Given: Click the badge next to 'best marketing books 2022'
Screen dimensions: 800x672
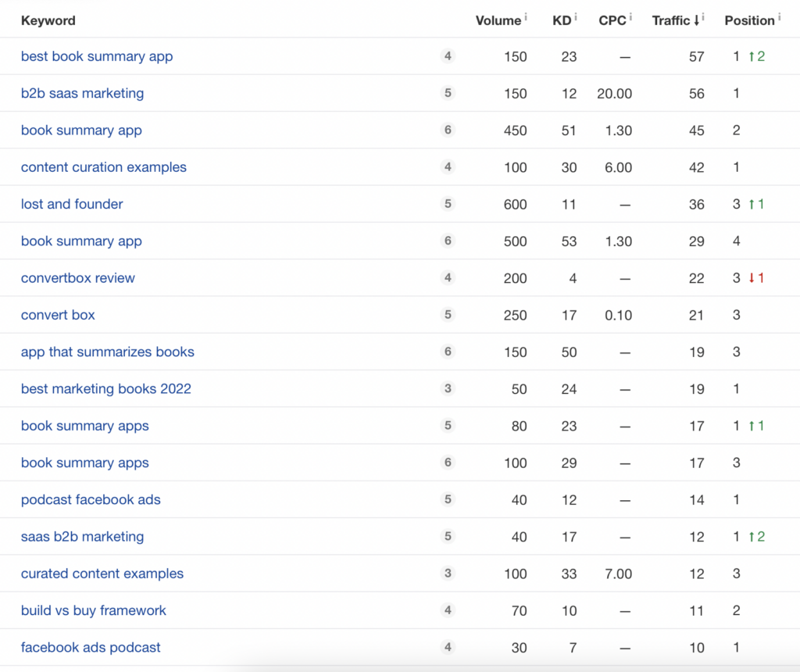Looking at the screenshot, I should (x=448, y=388).
